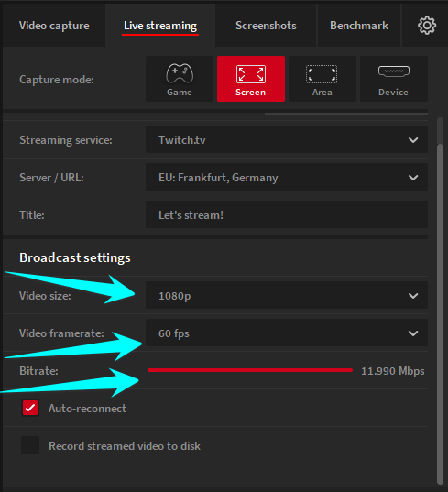Click the Title field containing Let's stream!
Image resolution: width=448 pixels, height=492 pixels.
(x=287, y=215)
